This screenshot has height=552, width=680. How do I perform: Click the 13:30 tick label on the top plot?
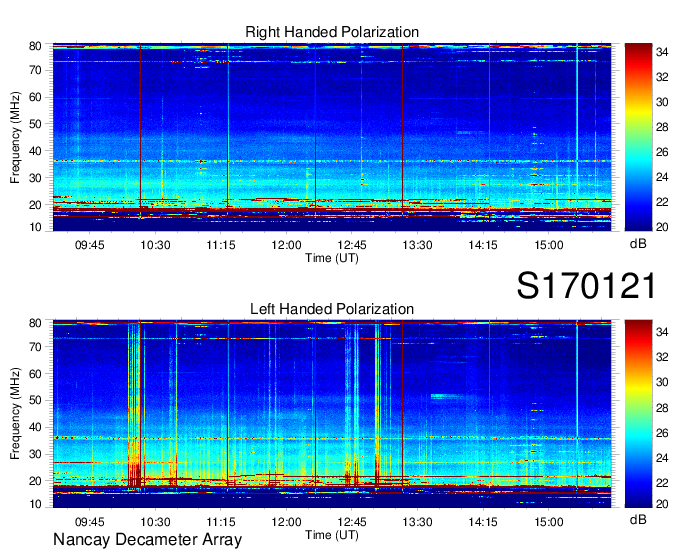(x=417, y=245)
